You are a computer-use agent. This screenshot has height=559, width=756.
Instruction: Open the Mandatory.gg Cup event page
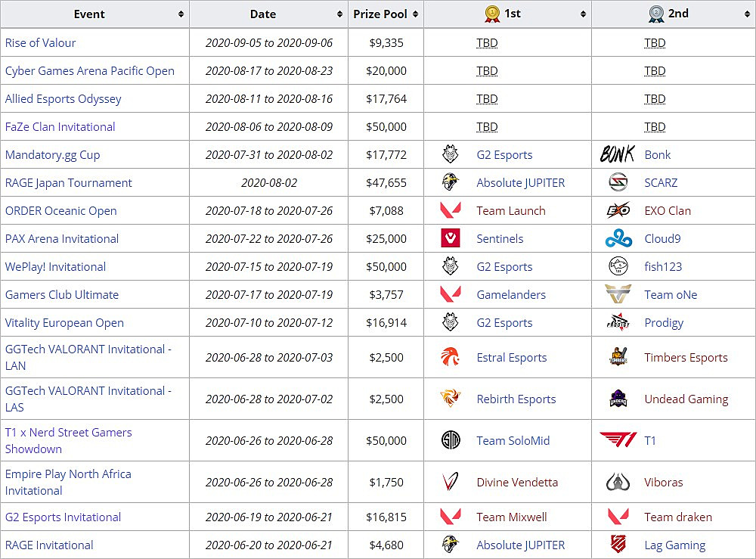[53, 154]
